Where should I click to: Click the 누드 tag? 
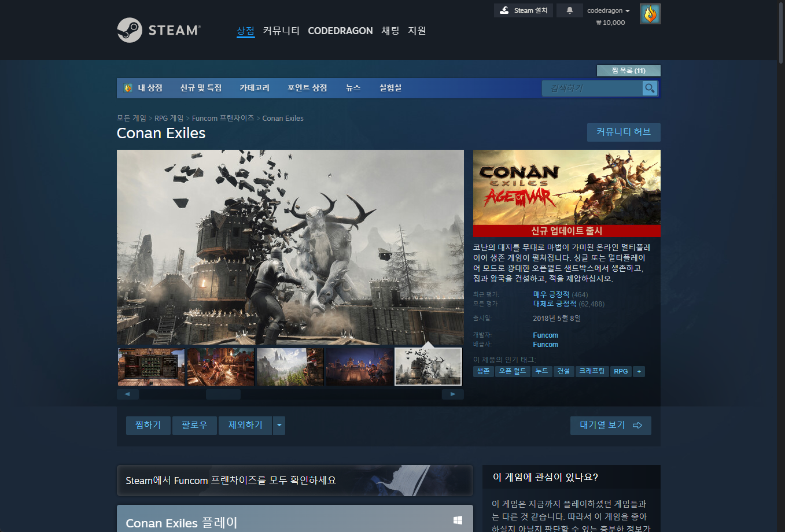click(x=541, y=371)
